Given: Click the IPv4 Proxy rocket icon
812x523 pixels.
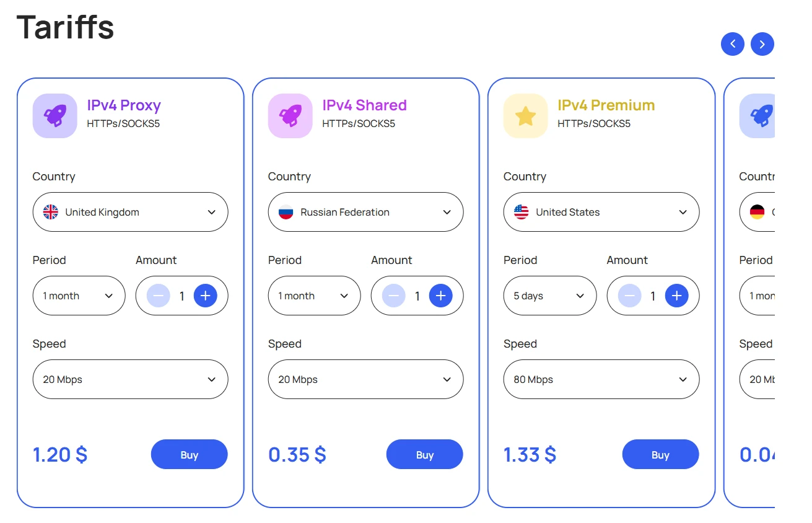Looking at the screenshot, I should [55, 115].
